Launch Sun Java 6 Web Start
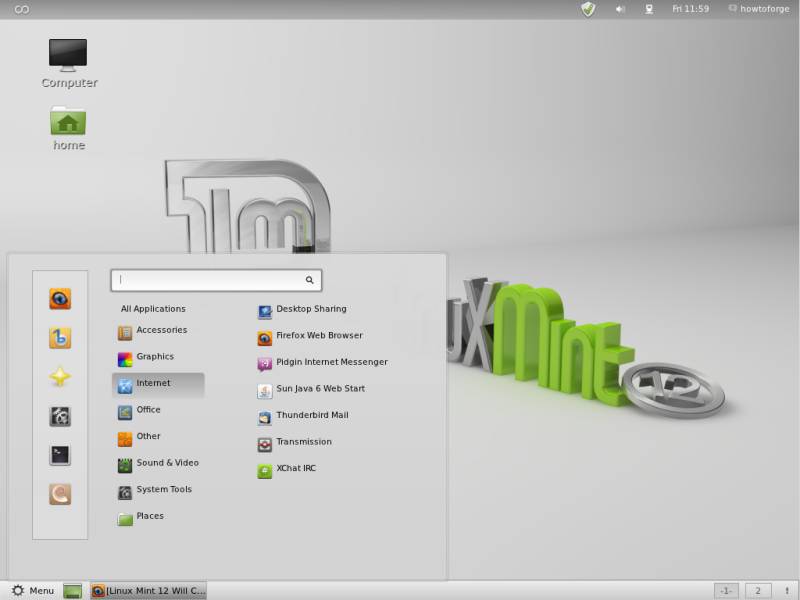This screenshot has width=800, height=600. [x=311, y=390]
